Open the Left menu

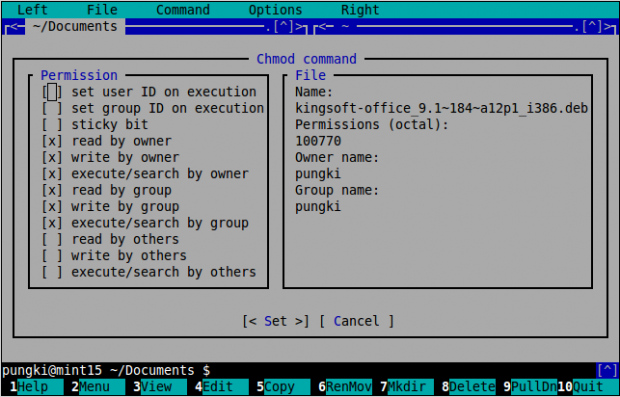coord(32,10)
